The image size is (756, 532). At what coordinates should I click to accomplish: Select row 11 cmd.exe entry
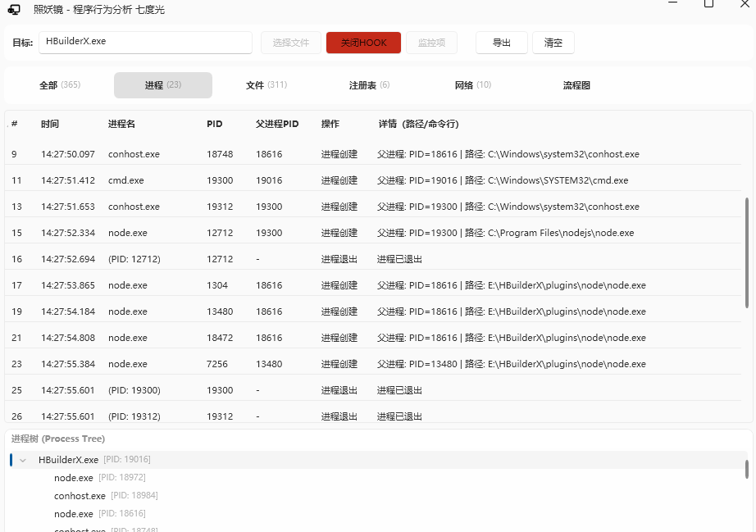(373, 180)
